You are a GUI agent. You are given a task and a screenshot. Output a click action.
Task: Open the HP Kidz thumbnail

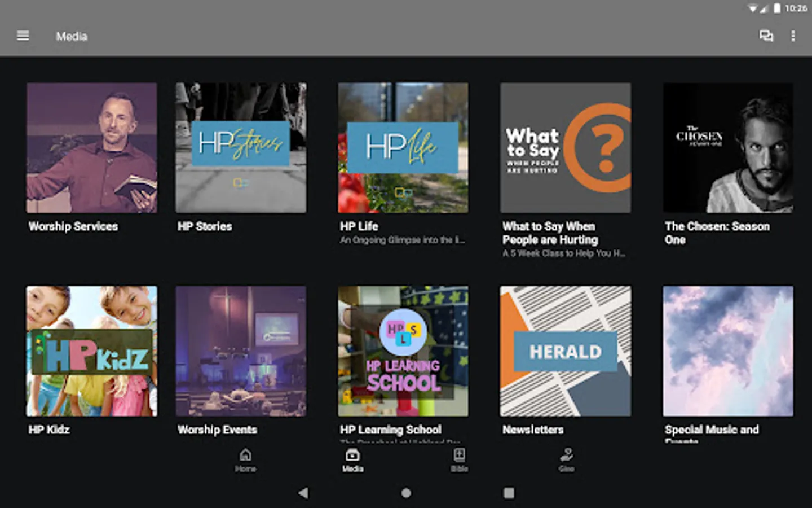pyautogui.click(x=92, y=351)
